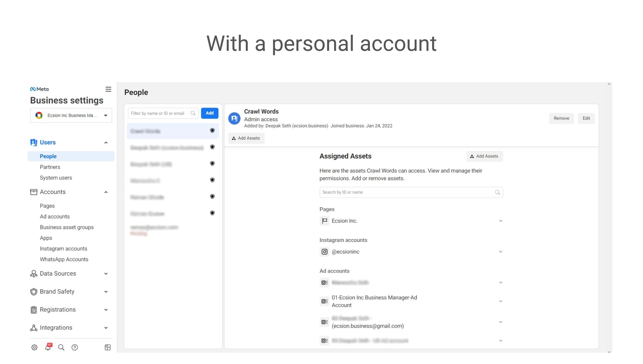Click the Edit button
Image resolution: width=643 pixels, height=364 pixels.
point(586,118)
